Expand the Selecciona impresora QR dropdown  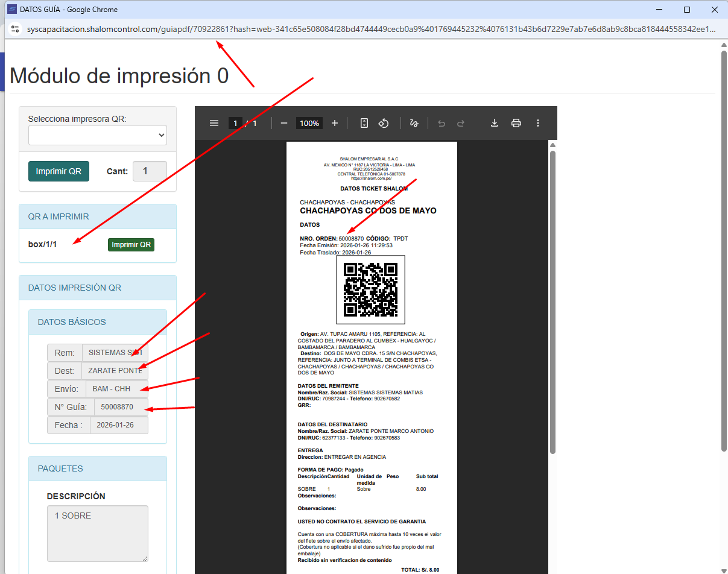click(x=97, y=136)
